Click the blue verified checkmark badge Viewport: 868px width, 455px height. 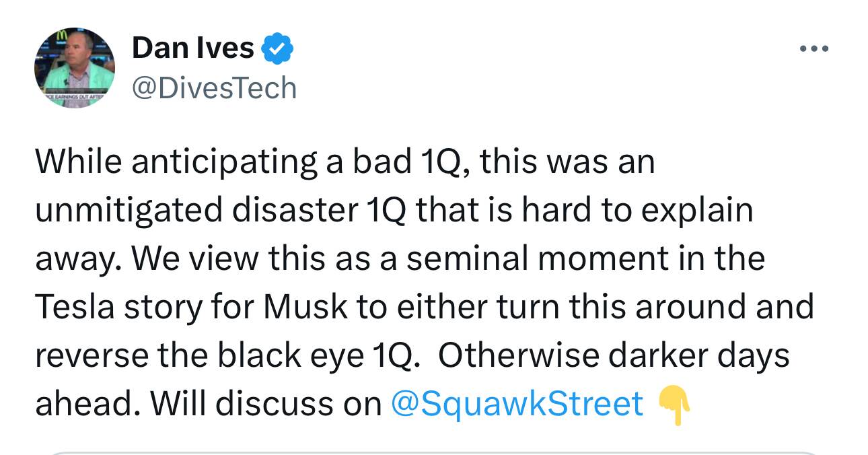[x=277, y=49]
